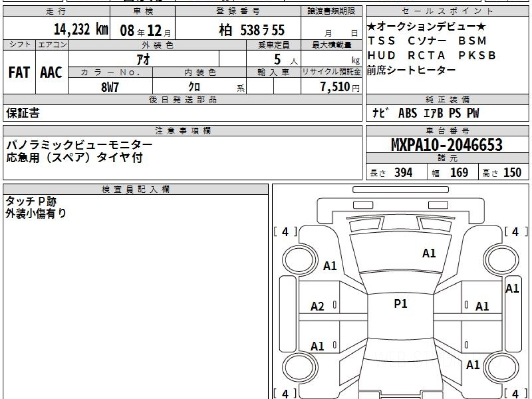Select the A1 mark directly below A2
Image resolution: width=532 pixels, height=399 pixels.
317,346
